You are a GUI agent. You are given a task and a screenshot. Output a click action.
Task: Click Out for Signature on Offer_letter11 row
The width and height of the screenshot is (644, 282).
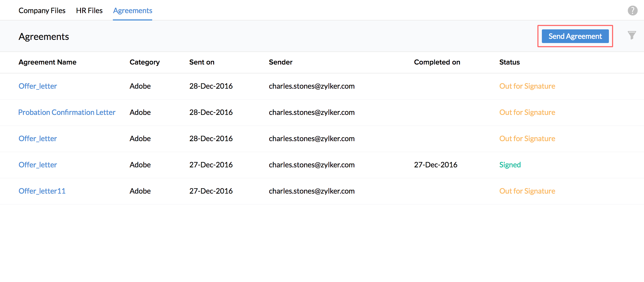(527, 191)
